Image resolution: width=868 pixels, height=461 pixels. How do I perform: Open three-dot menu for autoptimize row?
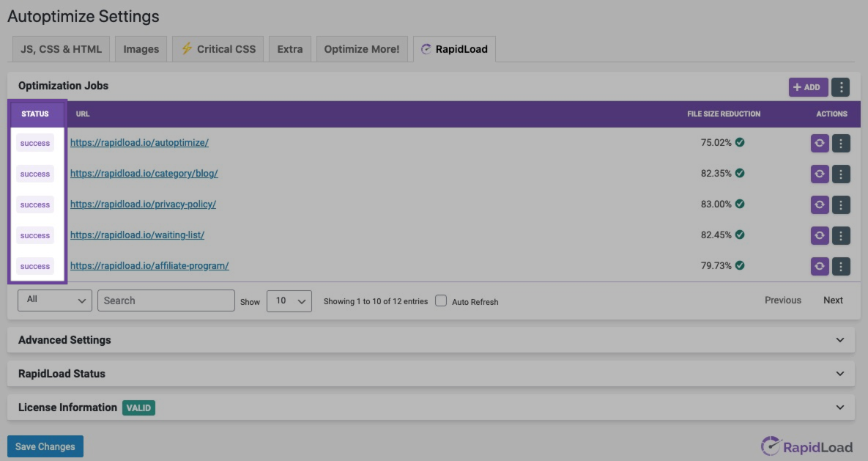(841, 143)
